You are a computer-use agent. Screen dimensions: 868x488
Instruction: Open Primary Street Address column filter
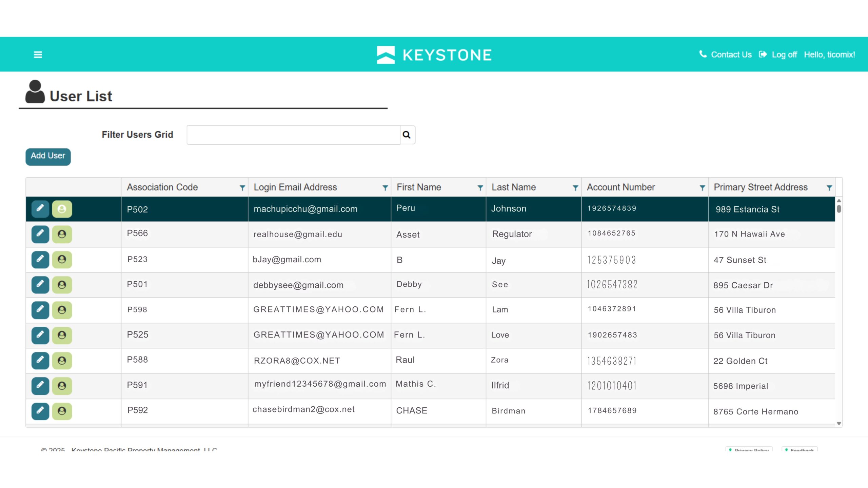click(x=829, y=188)
